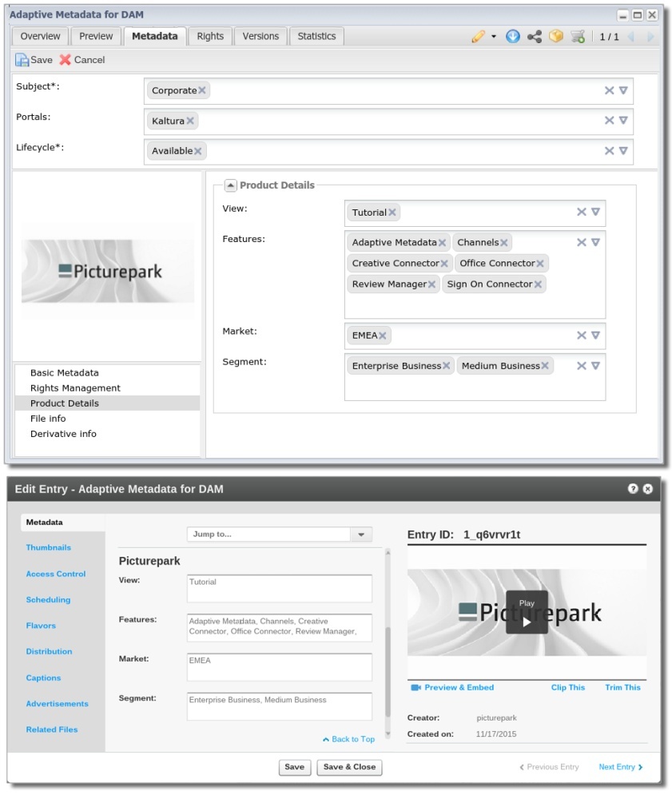Select File info in section list
This screenshot has height=799, width=672.
click(108, 419)
